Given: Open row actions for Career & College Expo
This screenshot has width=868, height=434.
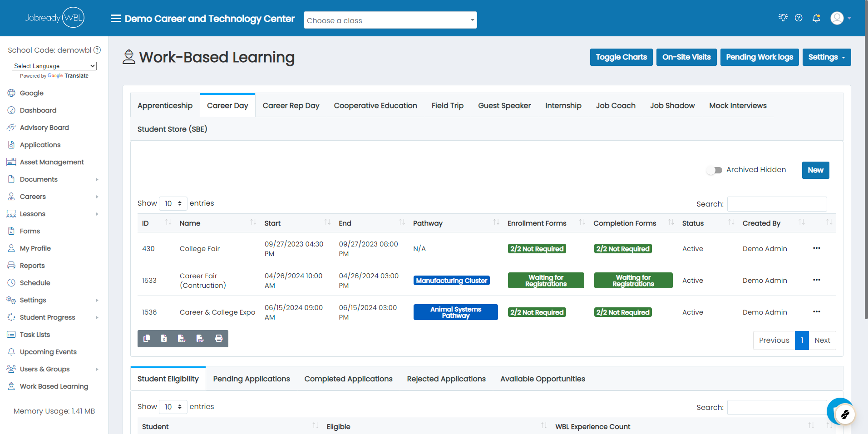Looking at the screenshot, I should (817, 312).
